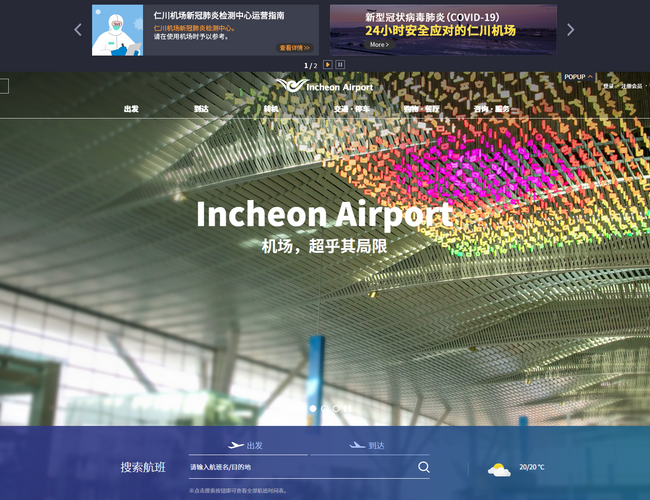Screen dimensions: 650x500
Task: Click the 登录 login link
Action: tap(608, 86)
